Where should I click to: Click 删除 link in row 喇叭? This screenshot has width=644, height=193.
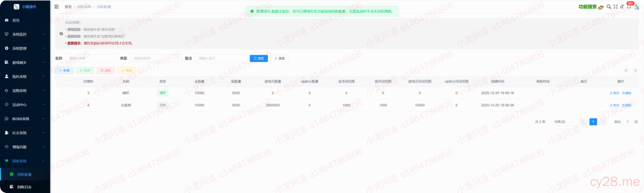627,93
